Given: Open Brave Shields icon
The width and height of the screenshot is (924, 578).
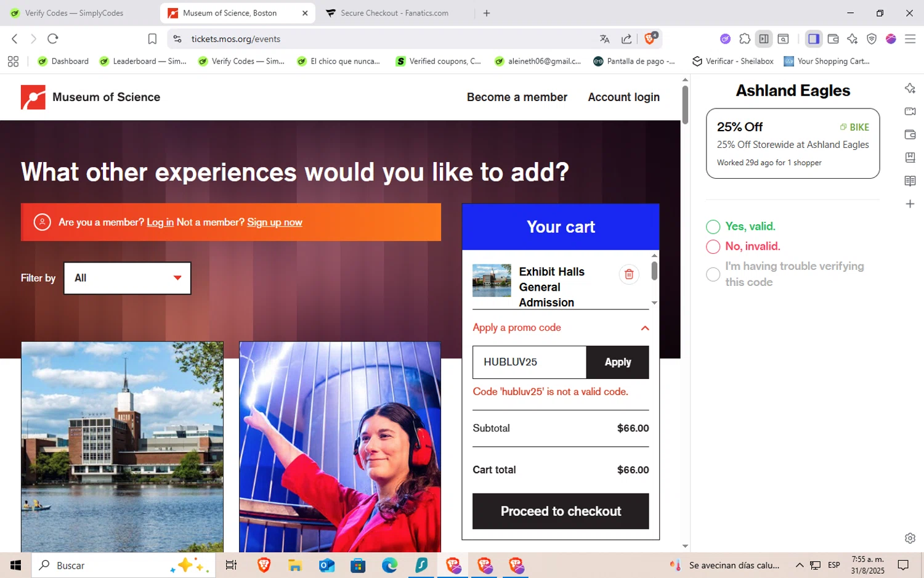Looking at the screenshot, I should [x=650, y=38].
